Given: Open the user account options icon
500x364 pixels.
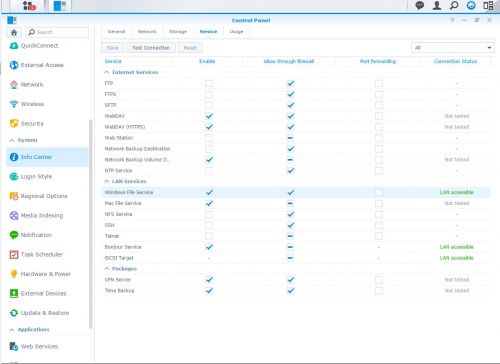Looking at the screenshot, I should (x=437, y=5).
